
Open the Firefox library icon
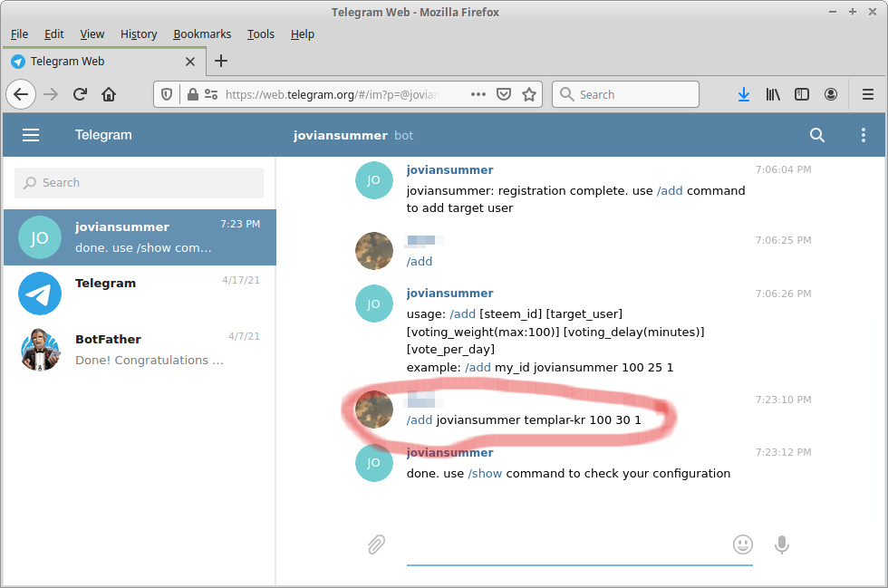(x=773, y=94)
